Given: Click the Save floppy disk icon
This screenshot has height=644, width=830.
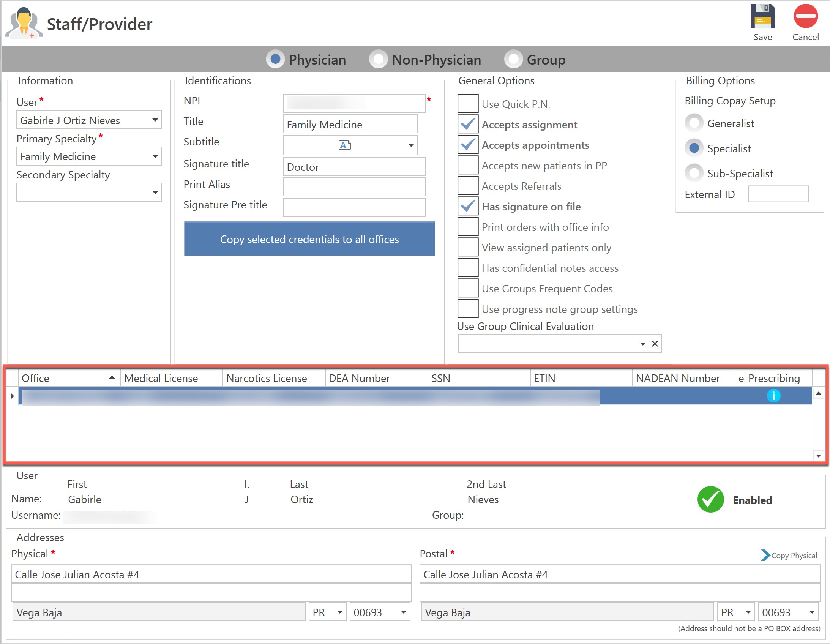Looking at the screenshot, I should pyautogui.click(x=762, y=17).
